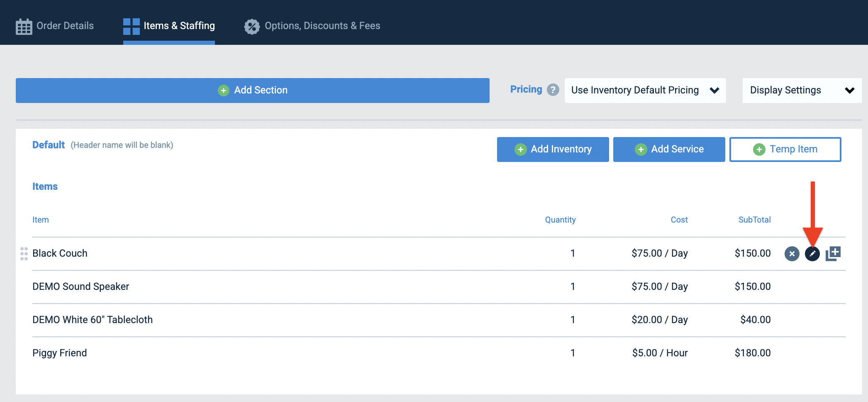Viewport: 868px width, 402px height.
Task: Remove the Black Couch item with the X icon
Action: [792, 253]
